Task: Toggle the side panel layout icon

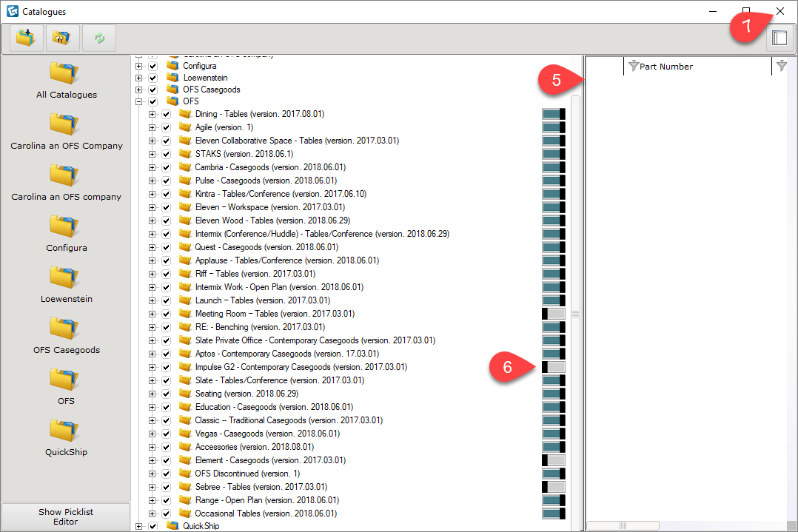Action: pyautogui.click(x=779, y=38)
